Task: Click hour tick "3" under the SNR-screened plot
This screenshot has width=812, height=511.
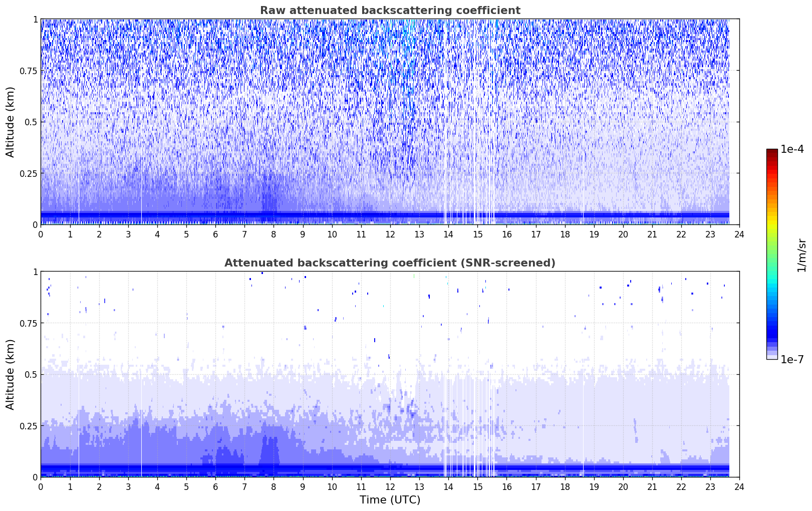Action: click(128, 486)
